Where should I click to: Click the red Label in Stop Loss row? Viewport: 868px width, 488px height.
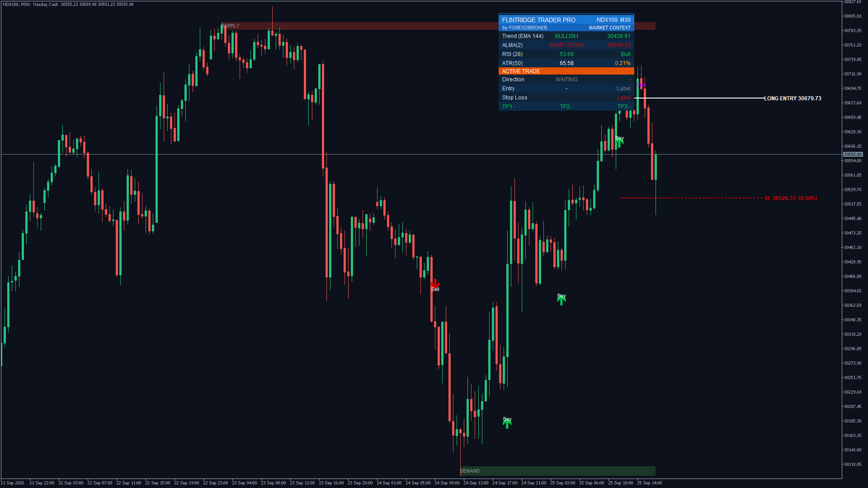tap(623, 98)
